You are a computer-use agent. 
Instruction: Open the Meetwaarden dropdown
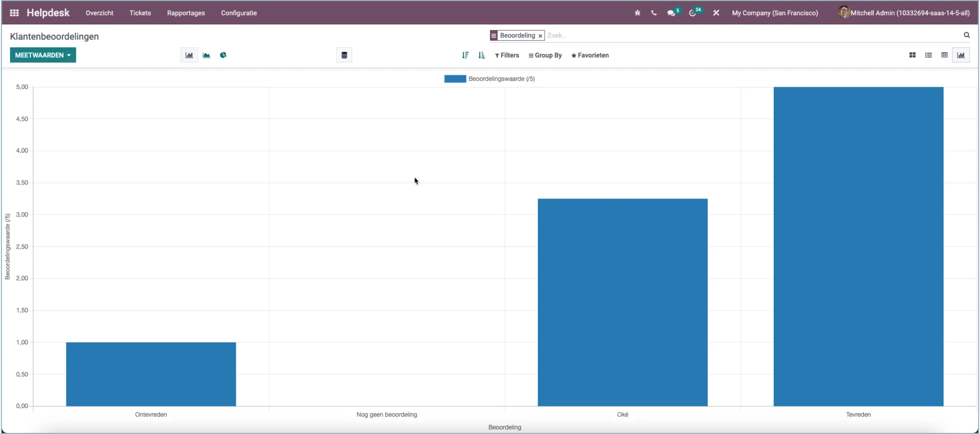tap(43, 55)
